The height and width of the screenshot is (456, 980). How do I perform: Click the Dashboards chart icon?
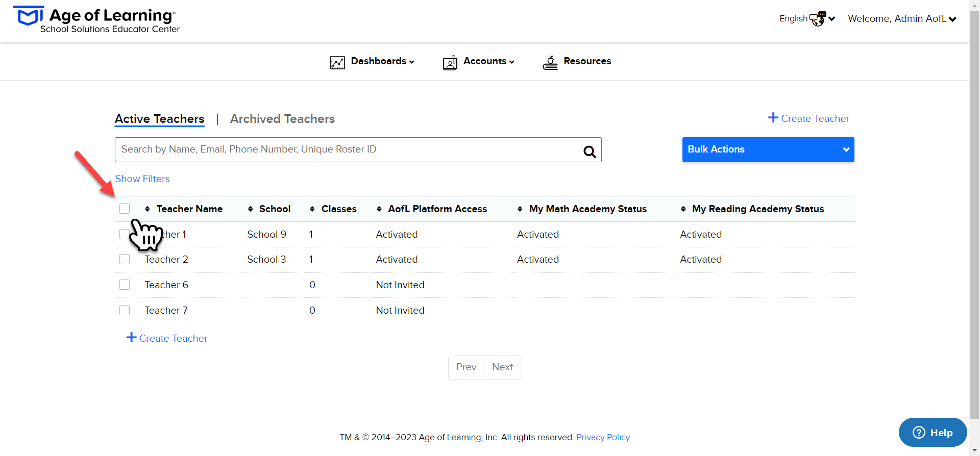pyautogui.click(x=337, y=62)
